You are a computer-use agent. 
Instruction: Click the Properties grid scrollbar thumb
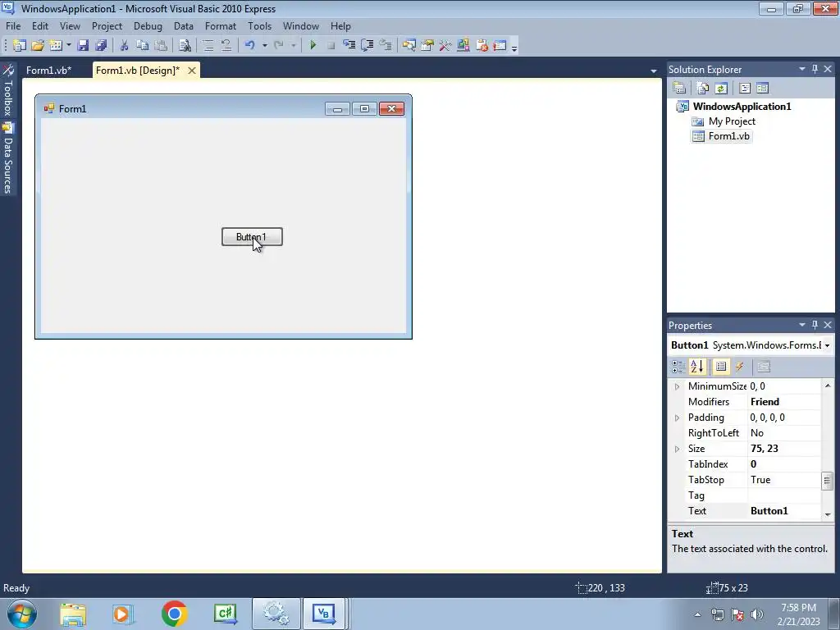(x=827, y=481)
